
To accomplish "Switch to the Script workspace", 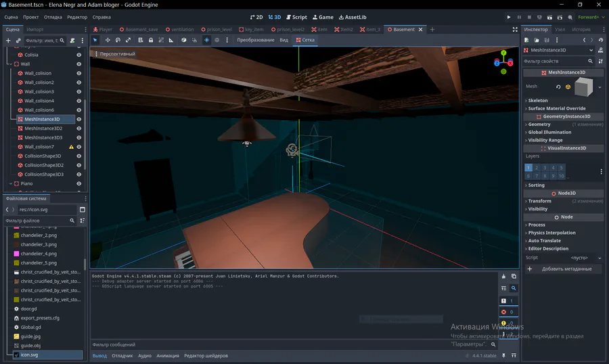I will [x=296, y=17].
